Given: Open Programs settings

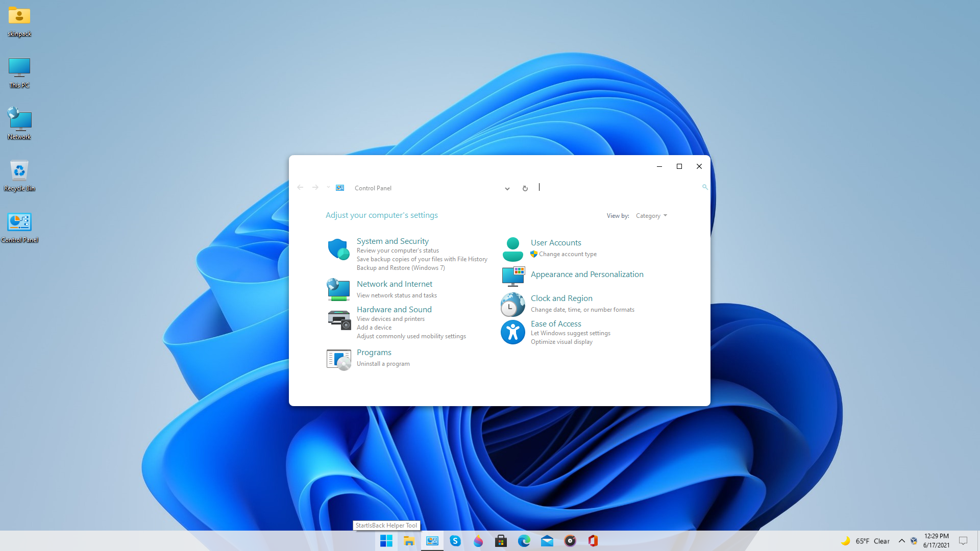Looking at the screenshot, I should click(374, 352).
